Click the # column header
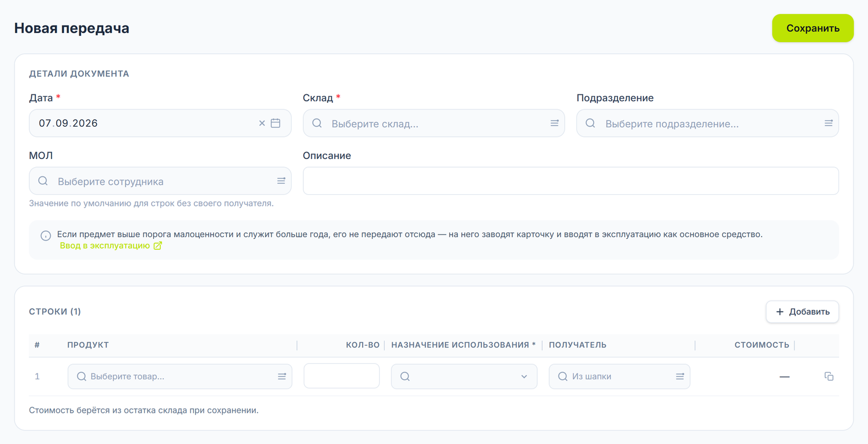The height and width of the screenshot is (444, 868). [x=37, y=345]
